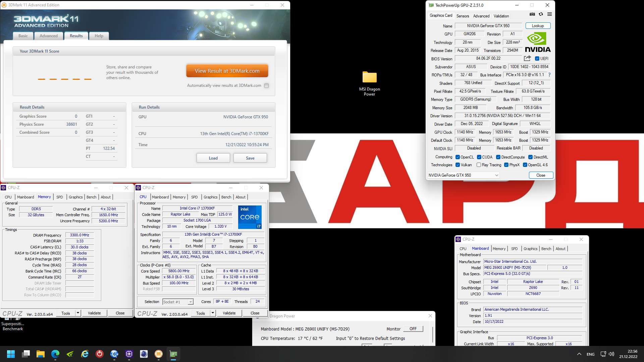Viewport: 644px width, 362px height.
Task: Click the NVIDIA logo in GPU-Z
Action: click(538, 43)
